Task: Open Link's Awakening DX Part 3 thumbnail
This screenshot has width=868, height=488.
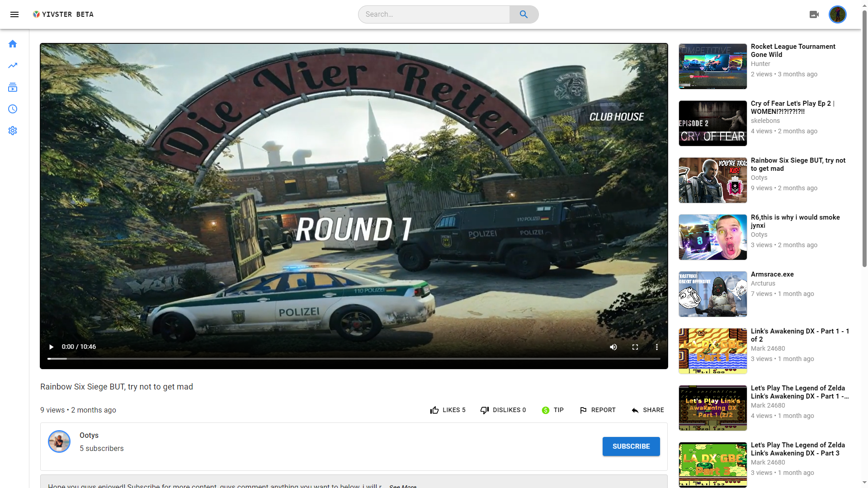Action: [x=712, y=465]
